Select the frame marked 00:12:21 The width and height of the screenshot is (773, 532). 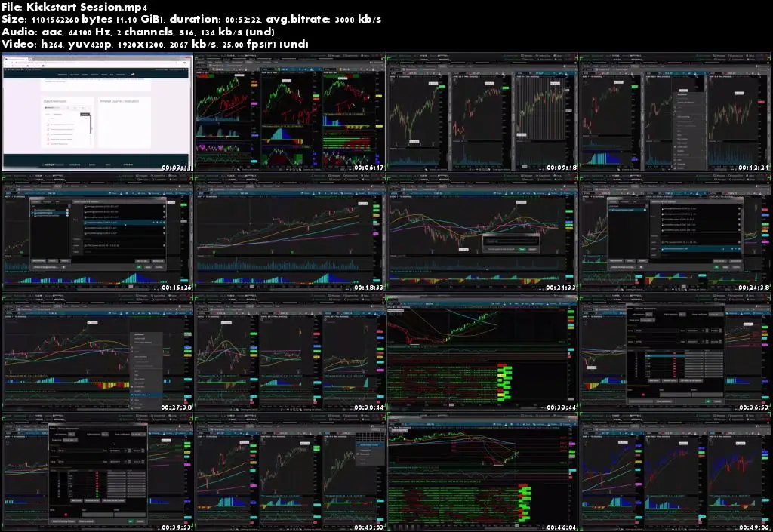(675, 112)
